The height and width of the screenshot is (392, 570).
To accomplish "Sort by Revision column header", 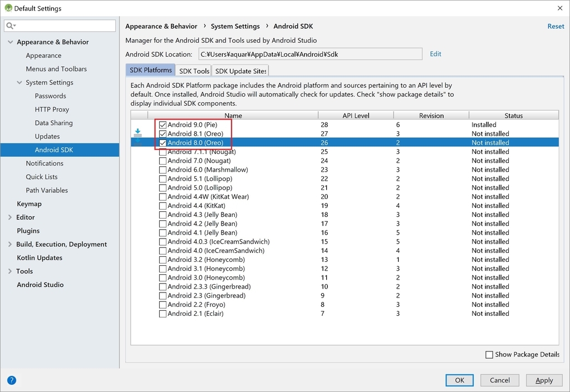I will coord(431,116).
